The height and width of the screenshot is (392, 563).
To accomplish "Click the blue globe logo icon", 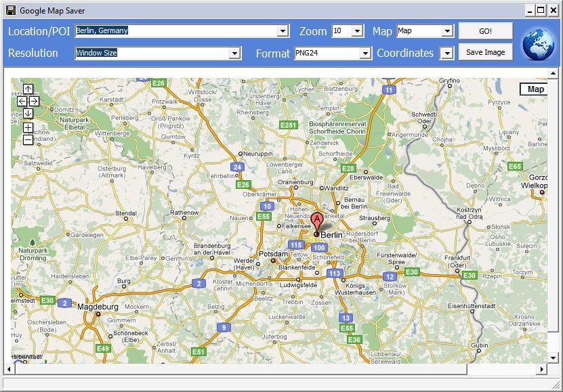I will pyautogui.click(x=538, y=43).
